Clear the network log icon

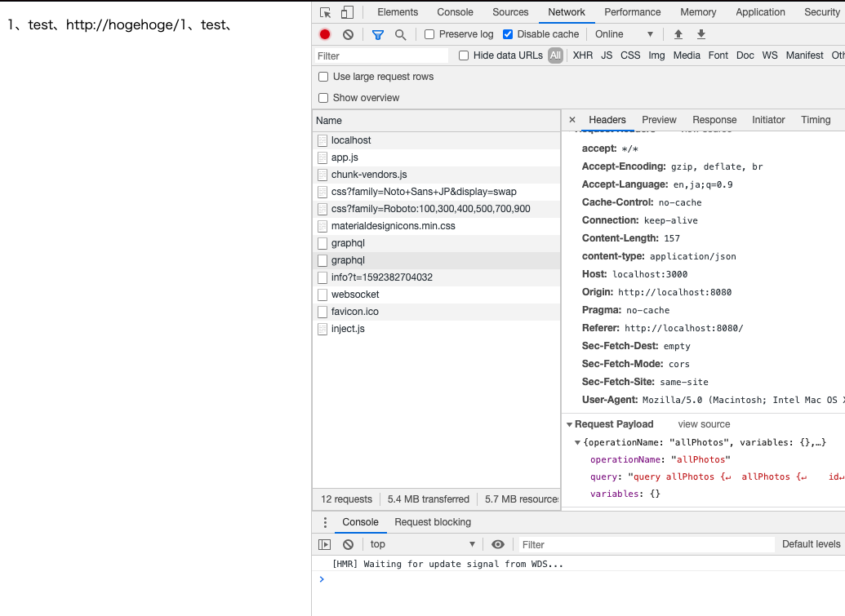pos(348,34)
